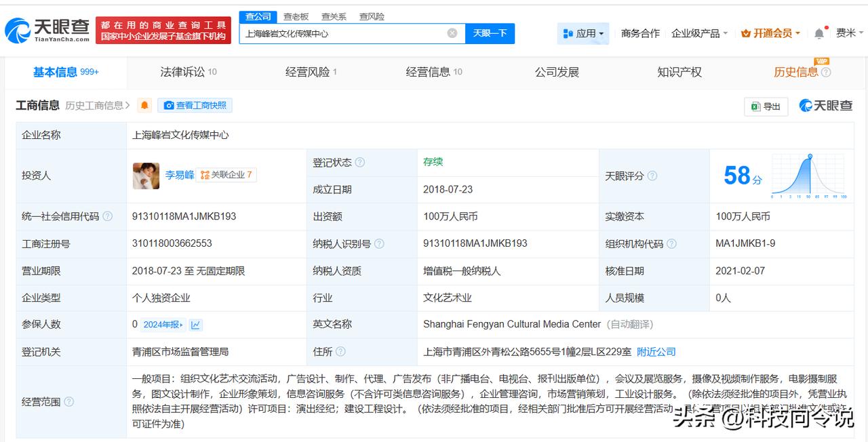Click organization code MA1JMKB1-9
This screenshot has height=442, width=868.
(745, 243)
